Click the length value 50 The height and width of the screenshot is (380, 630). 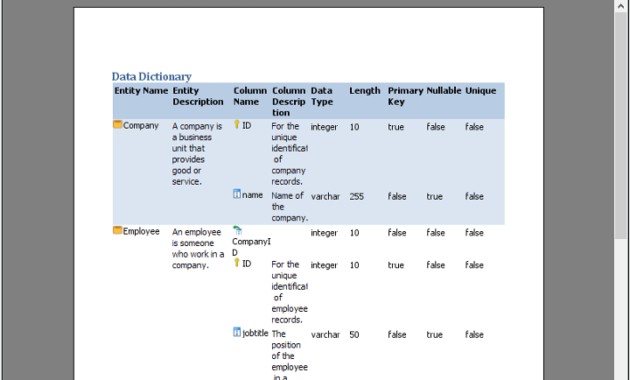tap(354, 335)
